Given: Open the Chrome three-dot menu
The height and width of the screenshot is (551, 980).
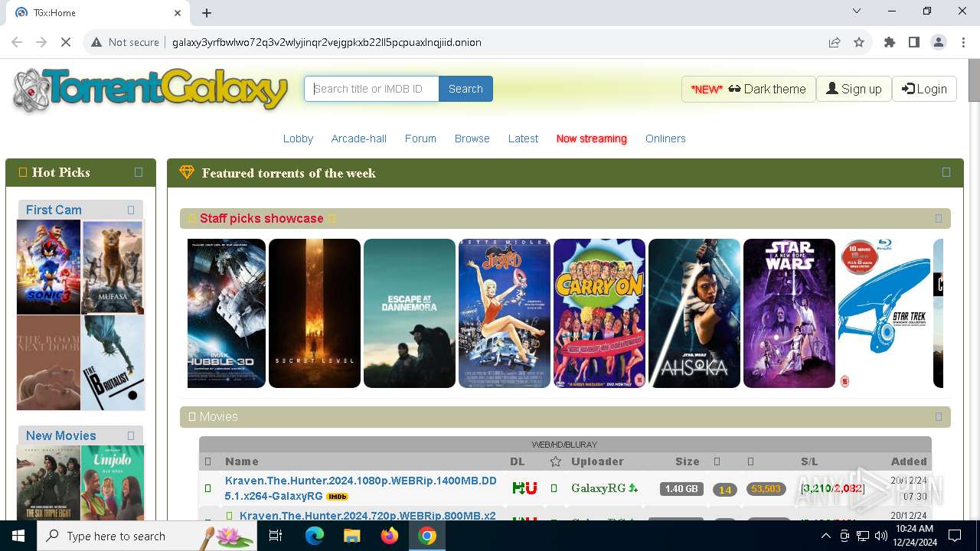Looking at the screenshot, I should click(962, 42).
